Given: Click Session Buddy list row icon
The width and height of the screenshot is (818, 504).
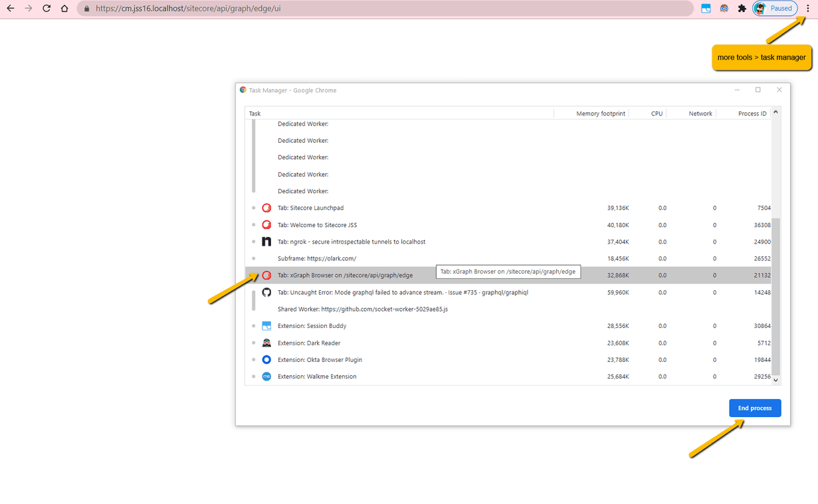Looking at the screenshot, I should coord(266,326).
